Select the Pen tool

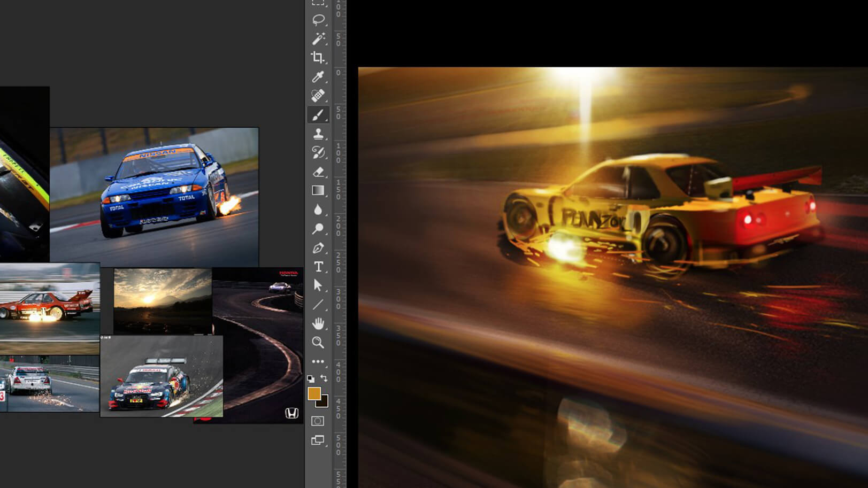tap(318, 248)
